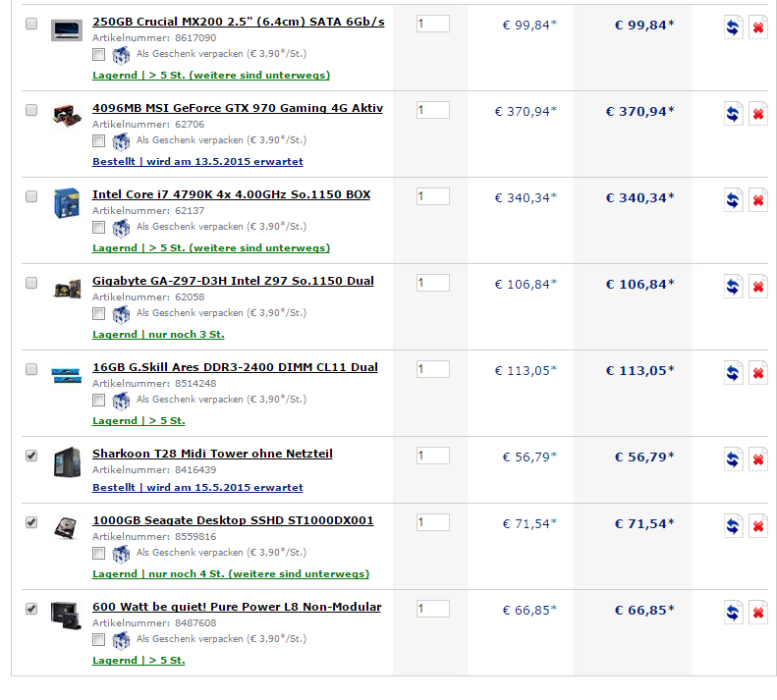Open 250GB Crucial MX200 product link

point(239,22)
